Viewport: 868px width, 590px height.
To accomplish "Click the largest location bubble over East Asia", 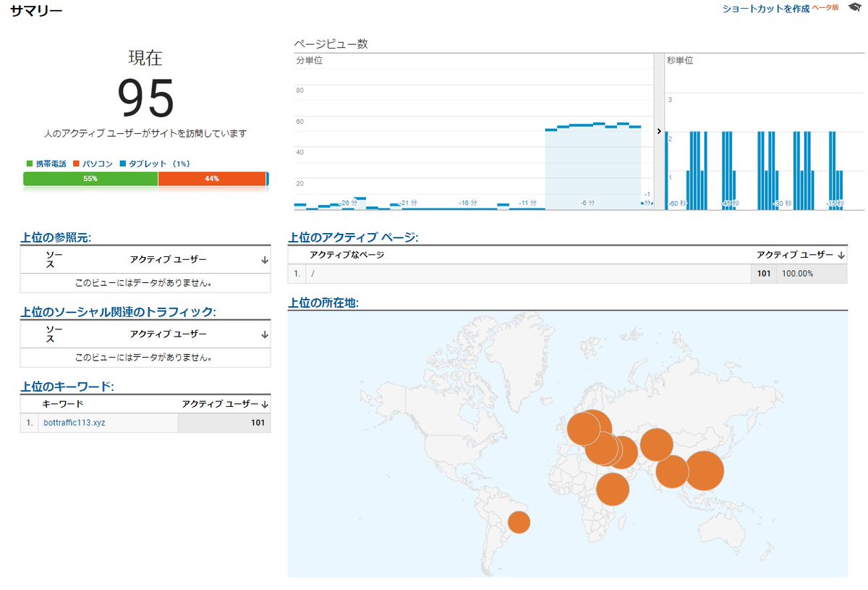I will (x=707, y=471).
